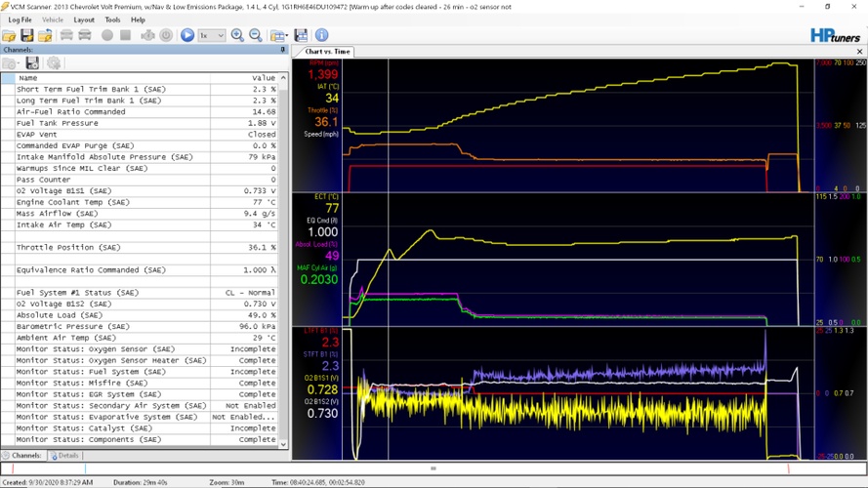The height and width of the screenshot is (488, 868).
Task: Select Equivalence Ratio Commanded row
Action: (140, 270)
